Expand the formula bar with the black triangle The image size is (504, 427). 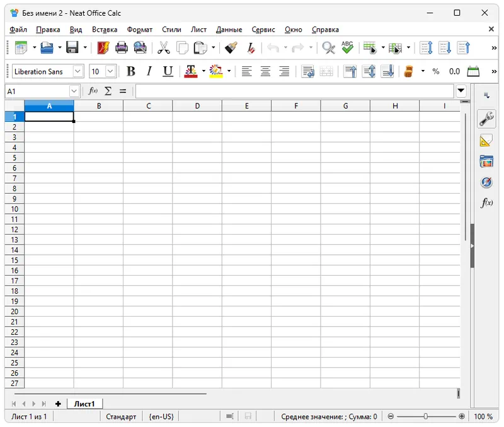(461, 91)
